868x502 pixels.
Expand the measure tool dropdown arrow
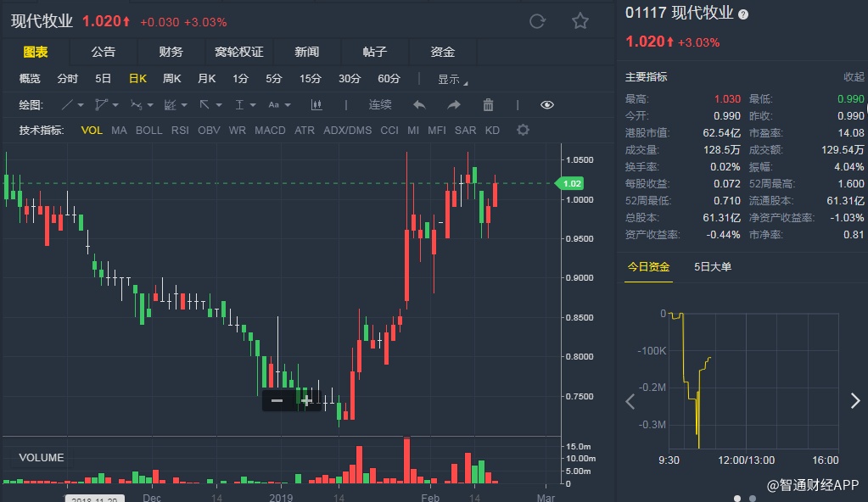[x=253, y=105]
